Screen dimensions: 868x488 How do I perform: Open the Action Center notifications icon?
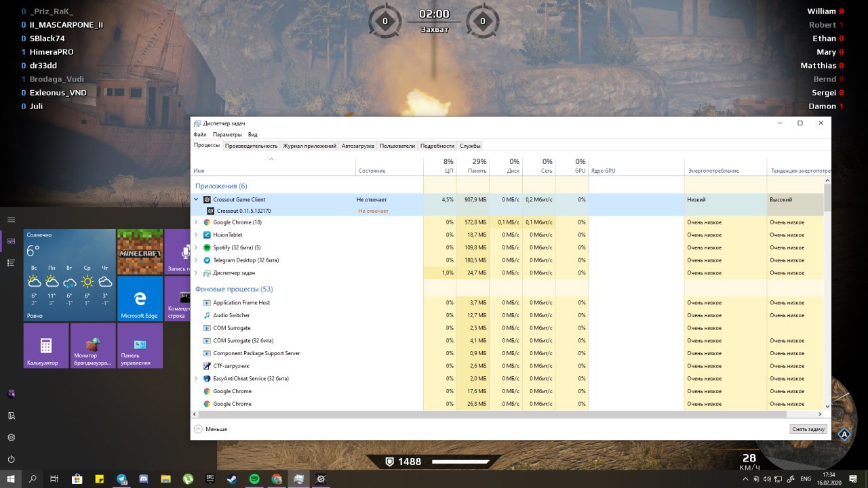point(854,479)
